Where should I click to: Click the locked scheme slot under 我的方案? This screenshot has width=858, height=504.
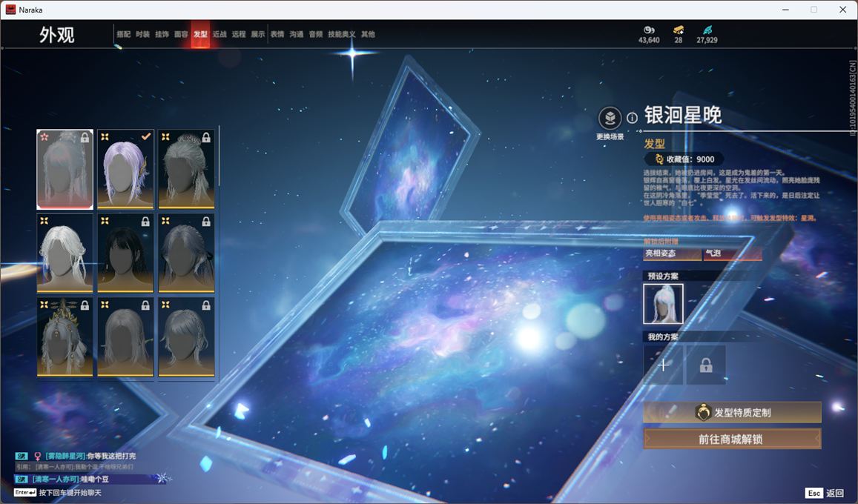point(706,365)
